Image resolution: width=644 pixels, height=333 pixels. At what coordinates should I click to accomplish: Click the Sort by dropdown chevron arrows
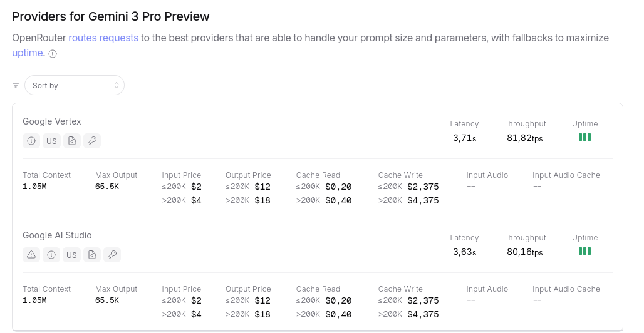tap(117, 85)
